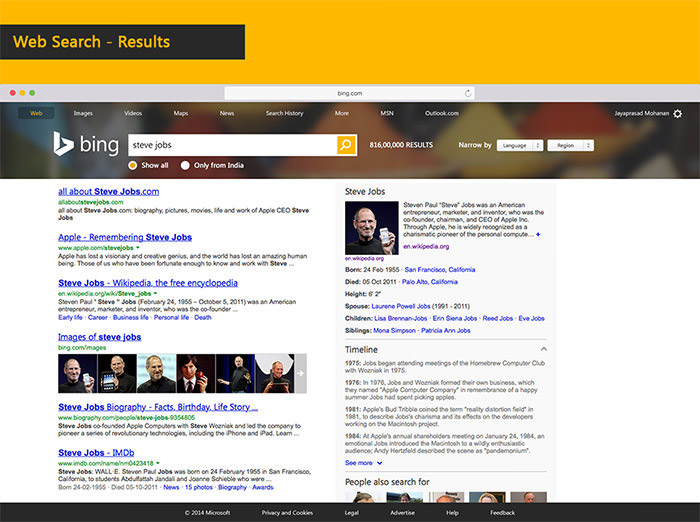This screenshot has width=700, height=522.
Task: Open the settings gear icon
Action: 678,113
